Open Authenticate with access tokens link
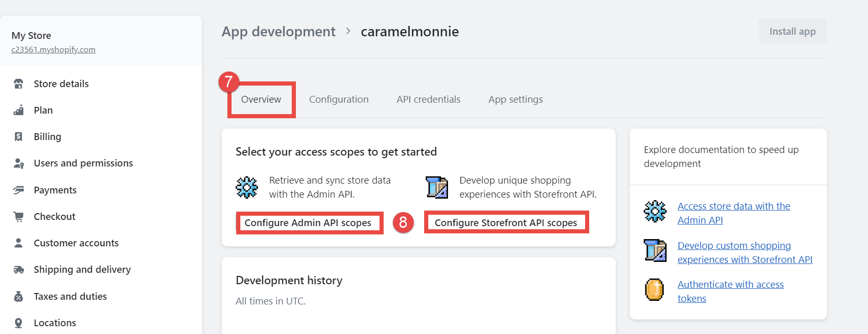The image size is (868, 334). pyautogui.click(x=730, y=291)
